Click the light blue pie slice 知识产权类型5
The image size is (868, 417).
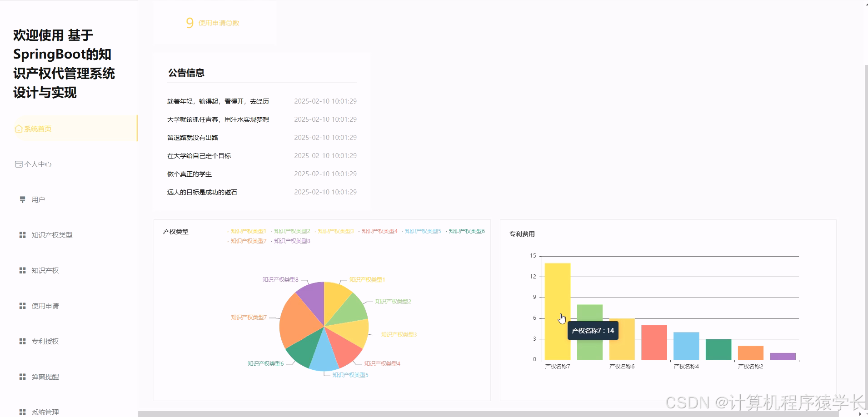[x=324, y=355]
